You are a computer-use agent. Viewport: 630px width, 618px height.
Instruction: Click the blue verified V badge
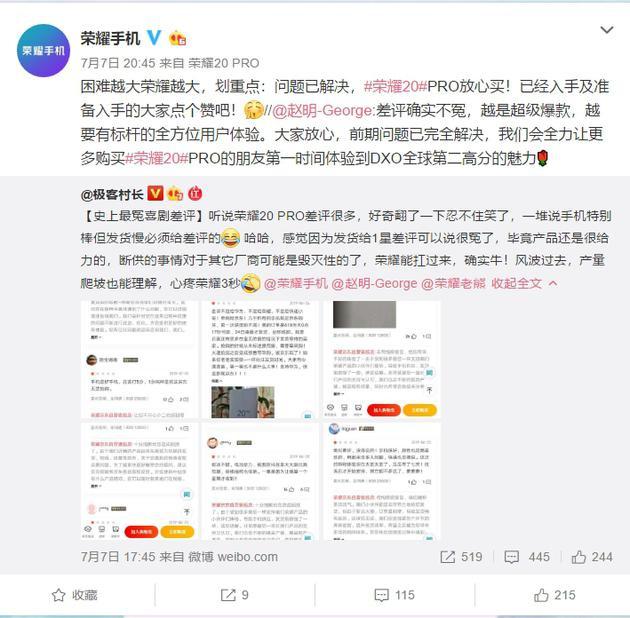click(x=154, y=38)
